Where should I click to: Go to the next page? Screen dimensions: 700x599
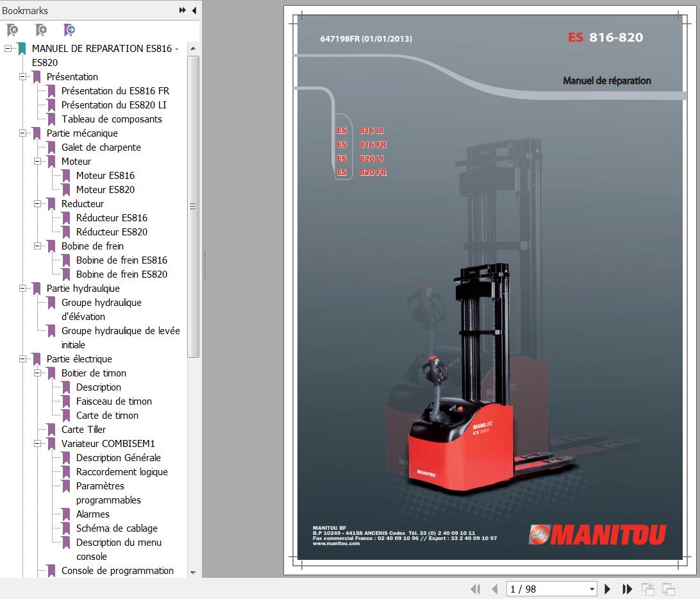pos(608,589)
